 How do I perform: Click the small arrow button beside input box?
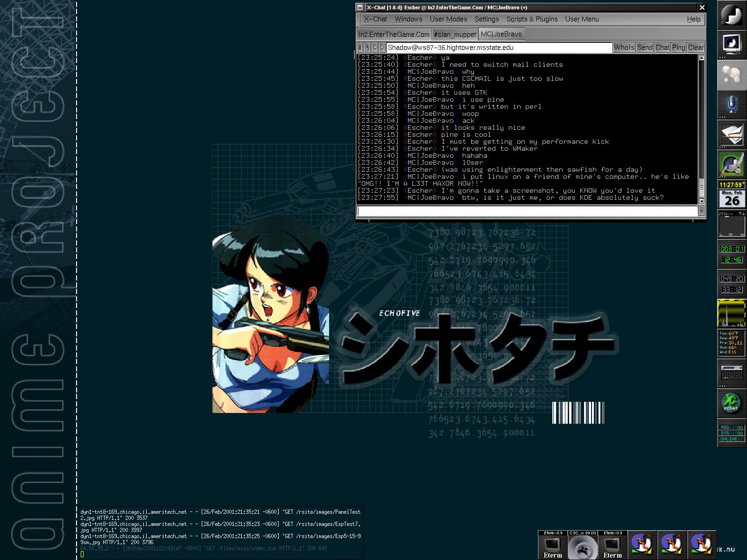pyautogui.click(x=702, y=211)
